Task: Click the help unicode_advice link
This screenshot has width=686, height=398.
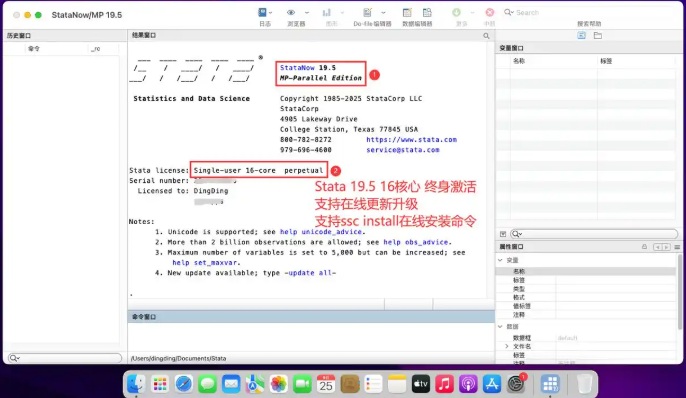Action: click(321, 232)
